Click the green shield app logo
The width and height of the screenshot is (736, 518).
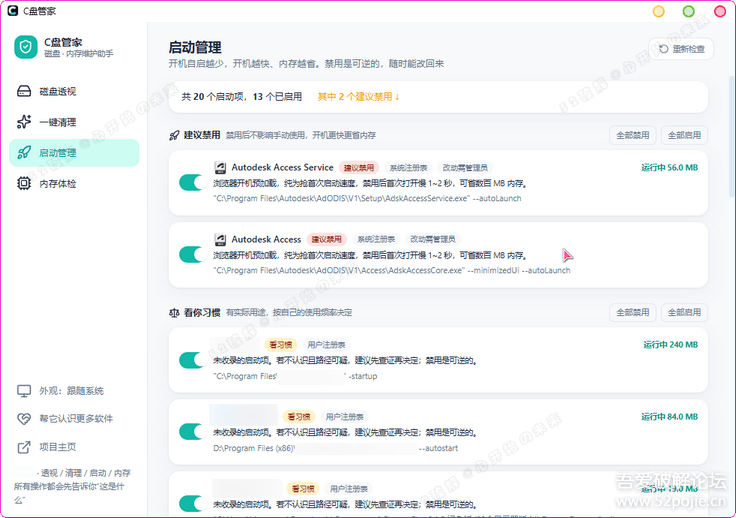point(26,47)
